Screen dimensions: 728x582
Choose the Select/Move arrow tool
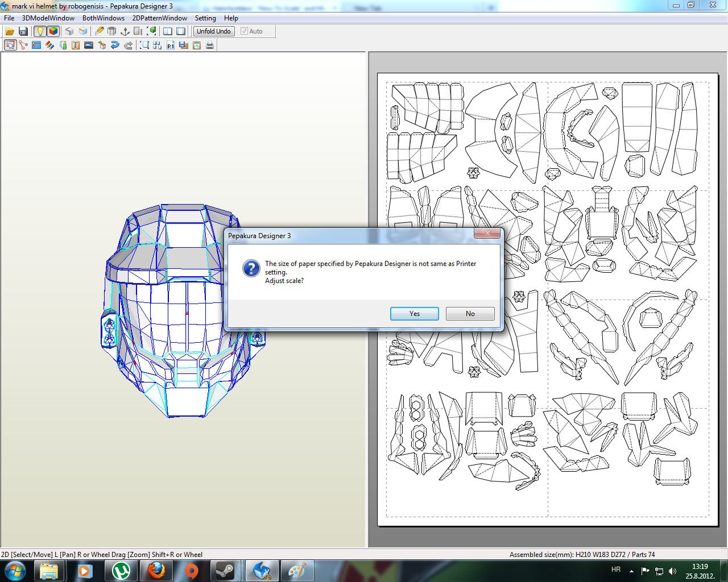click(x=10, y=45)
